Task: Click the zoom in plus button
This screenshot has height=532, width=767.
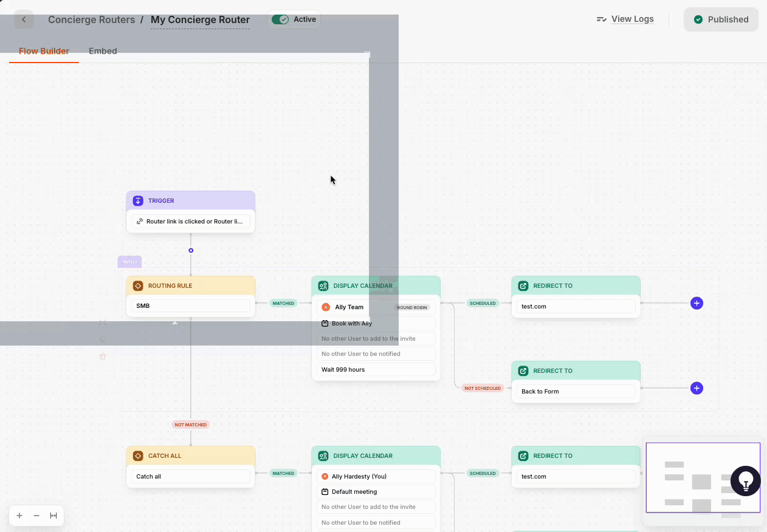Action: (19, 516)
